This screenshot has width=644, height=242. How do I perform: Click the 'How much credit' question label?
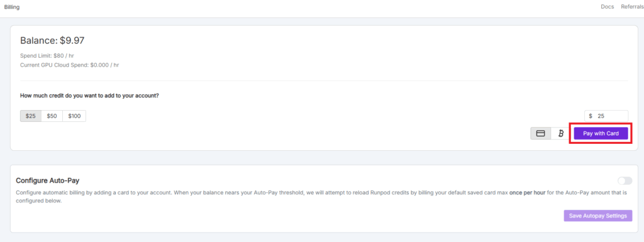click(x=89, y=96)
